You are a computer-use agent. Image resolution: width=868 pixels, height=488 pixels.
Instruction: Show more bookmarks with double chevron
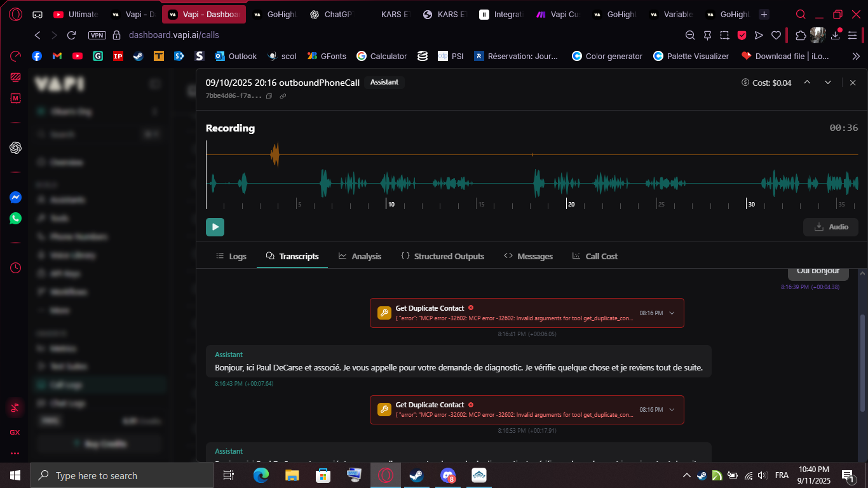click(x=856, y=56)
